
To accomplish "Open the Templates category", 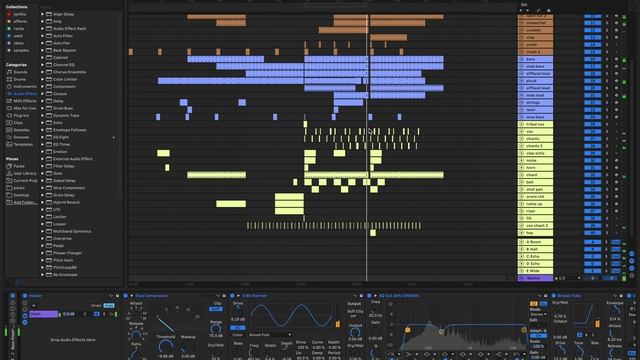I will (x=20, y=144).
